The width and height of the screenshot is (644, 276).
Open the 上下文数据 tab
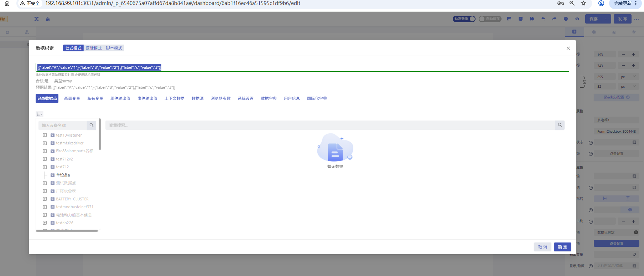click(175, 98)
